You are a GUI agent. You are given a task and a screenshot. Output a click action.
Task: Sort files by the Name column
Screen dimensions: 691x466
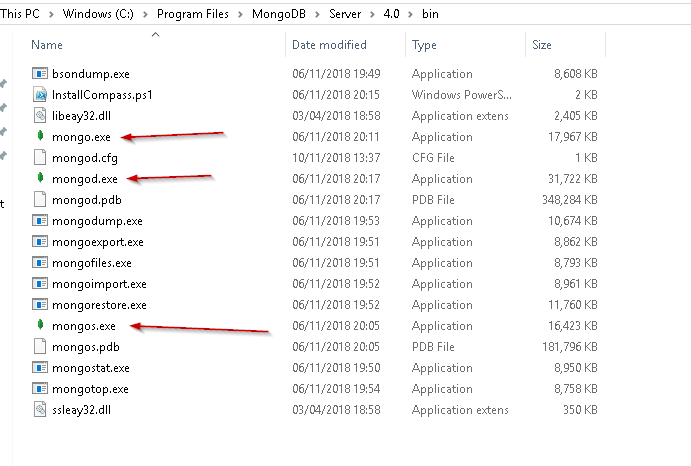click(47, 45)
